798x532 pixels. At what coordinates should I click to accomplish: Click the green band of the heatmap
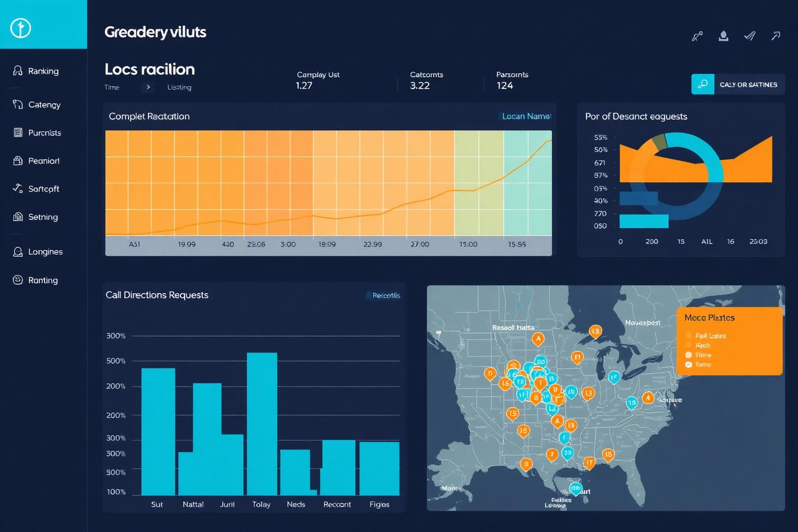[479, 182]
